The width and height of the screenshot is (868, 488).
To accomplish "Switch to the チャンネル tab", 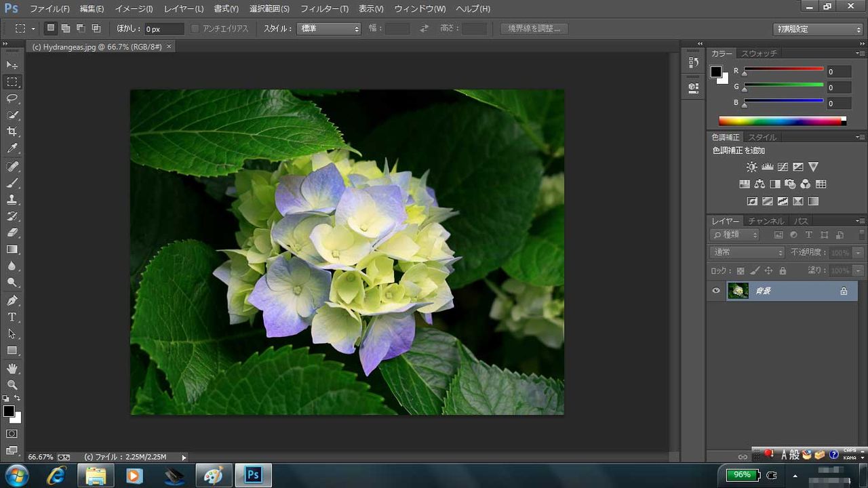I will coord(766,221).
